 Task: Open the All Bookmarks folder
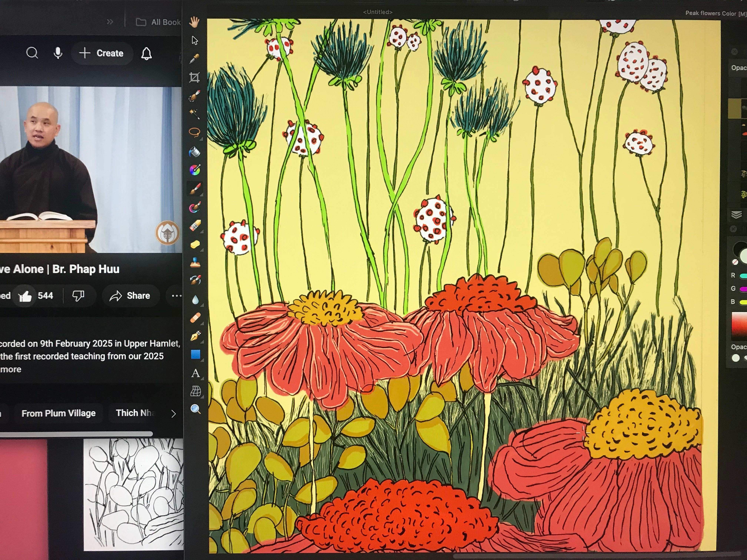tap(158, 22)
